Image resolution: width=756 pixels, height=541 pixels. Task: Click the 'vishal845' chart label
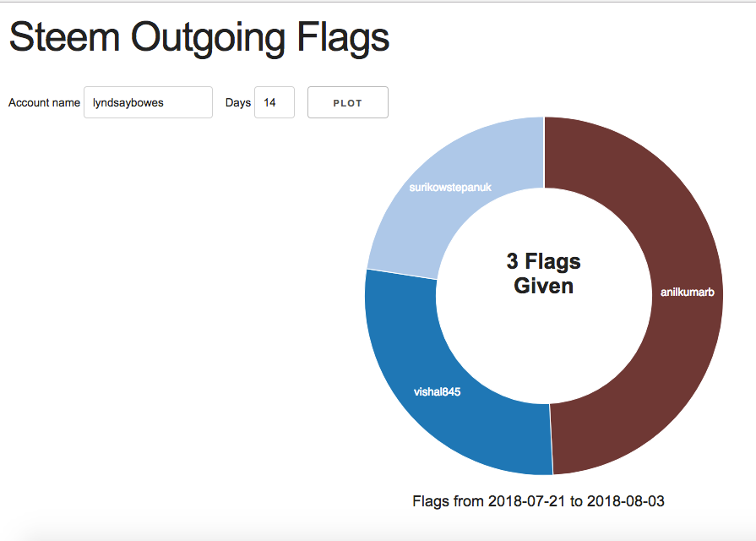click(x=437, y=392)
